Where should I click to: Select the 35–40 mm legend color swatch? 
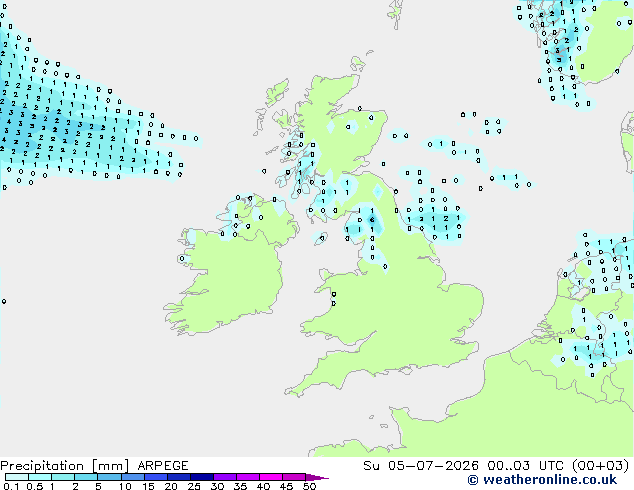(248, 477)
